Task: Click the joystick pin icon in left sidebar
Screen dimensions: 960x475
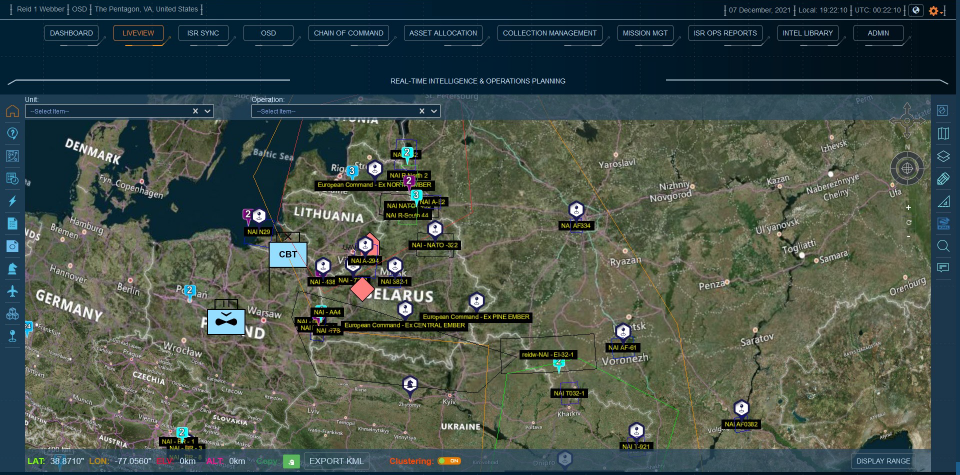Action: click(12, 335)
